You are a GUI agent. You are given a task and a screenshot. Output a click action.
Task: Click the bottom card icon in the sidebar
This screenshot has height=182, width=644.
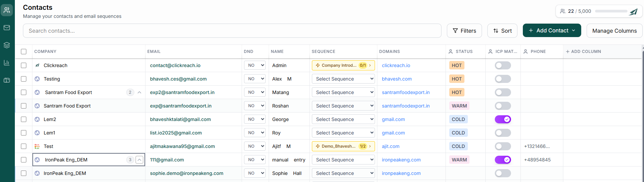click(7, 80)
